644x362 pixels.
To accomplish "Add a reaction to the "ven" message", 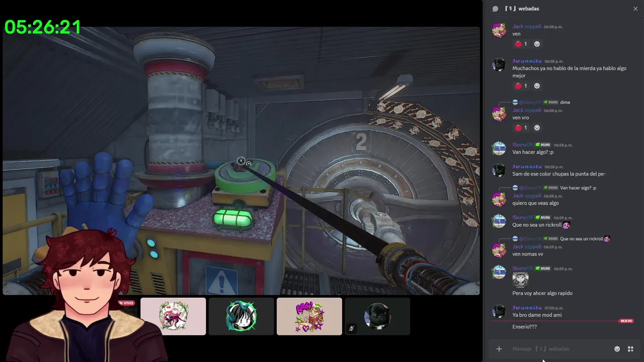I will coord(537,44).
